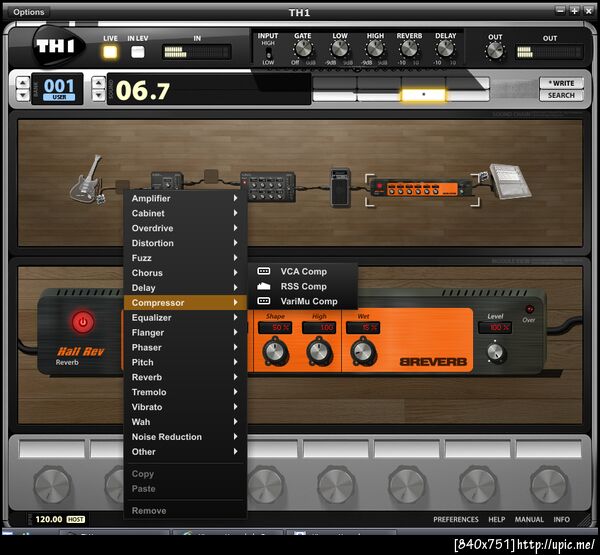600x555 pixels.
Task: Open HELP from the bottom bar
Action: tap(497, 519)
